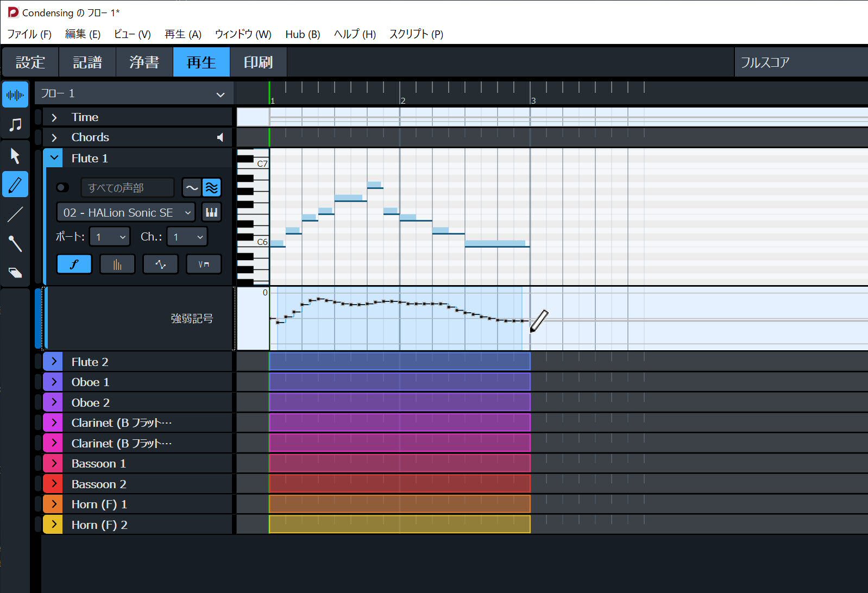Expand the Chords track
This screenshot has height=593, width=868.
(54, 137)
